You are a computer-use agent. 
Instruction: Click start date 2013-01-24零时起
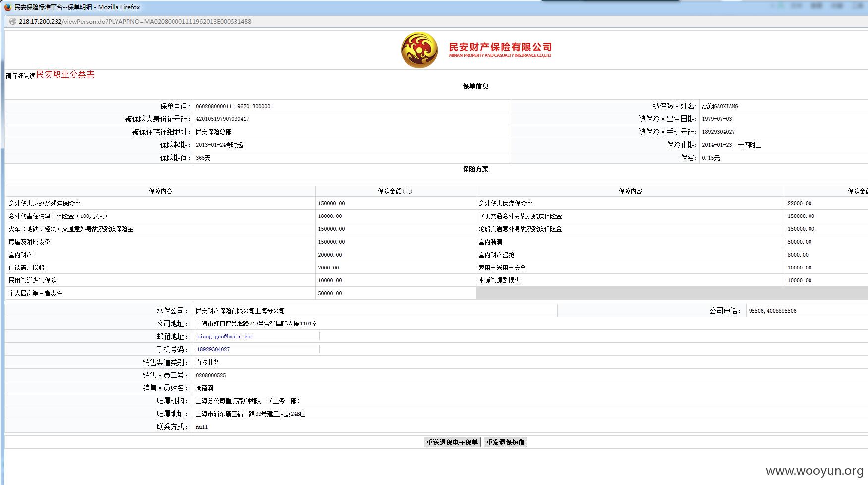click(x=220, y=145)
